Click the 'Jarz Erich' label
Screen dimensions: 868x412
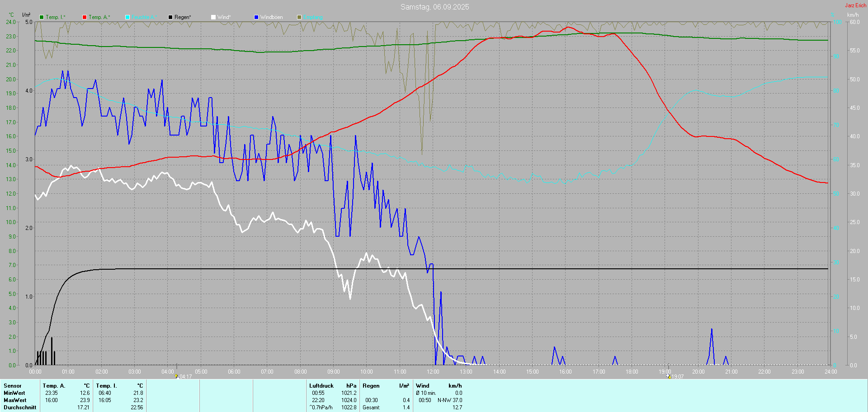point(856,5)
